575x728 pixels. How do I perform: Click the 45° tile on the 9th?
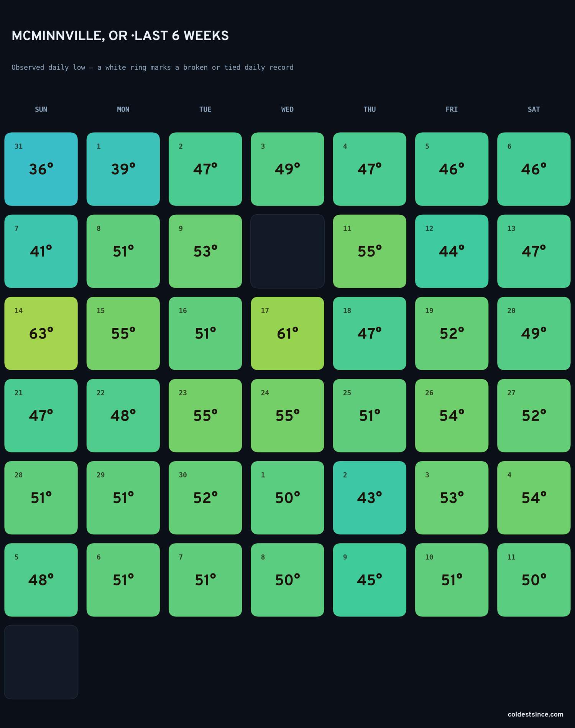pyautogui.click(x=370, y=580)
